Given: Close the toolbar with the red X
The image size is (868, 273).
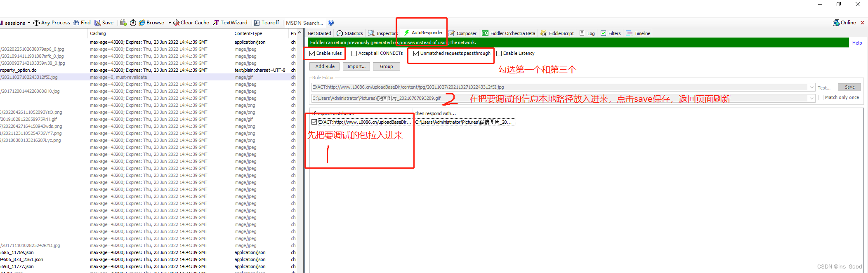Looking at the screenshot, I should click(862, 23).
